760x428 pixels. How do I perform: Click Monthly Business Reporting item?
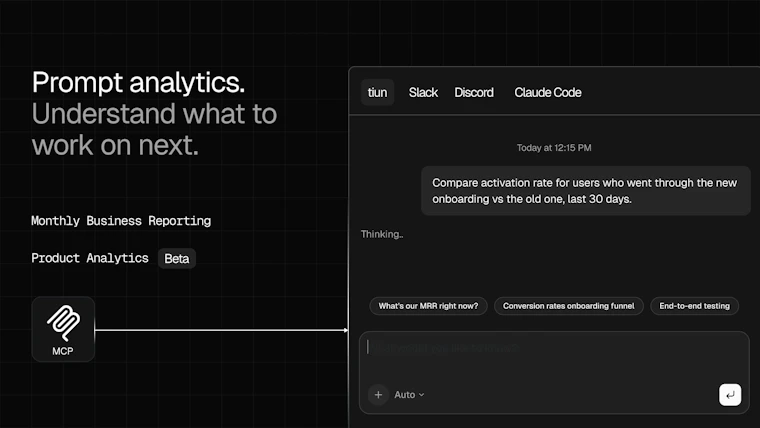[121, 221]
